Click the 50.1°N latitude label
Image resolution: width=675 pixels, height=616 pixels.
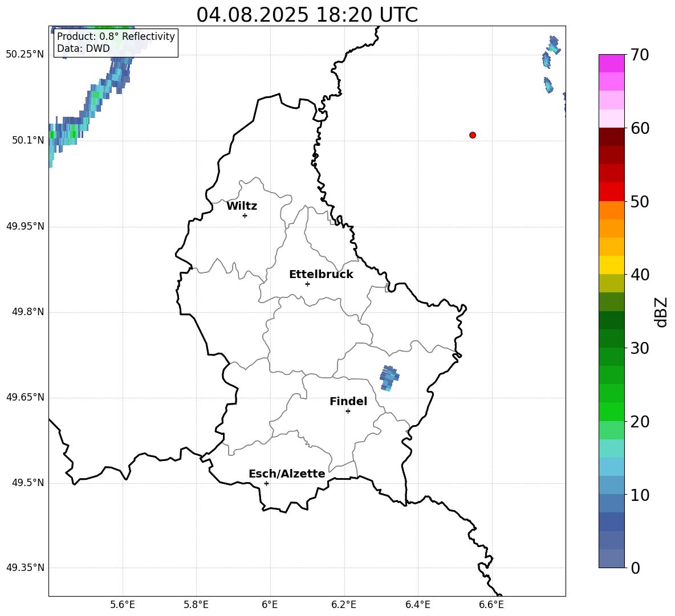pos(28,140)
